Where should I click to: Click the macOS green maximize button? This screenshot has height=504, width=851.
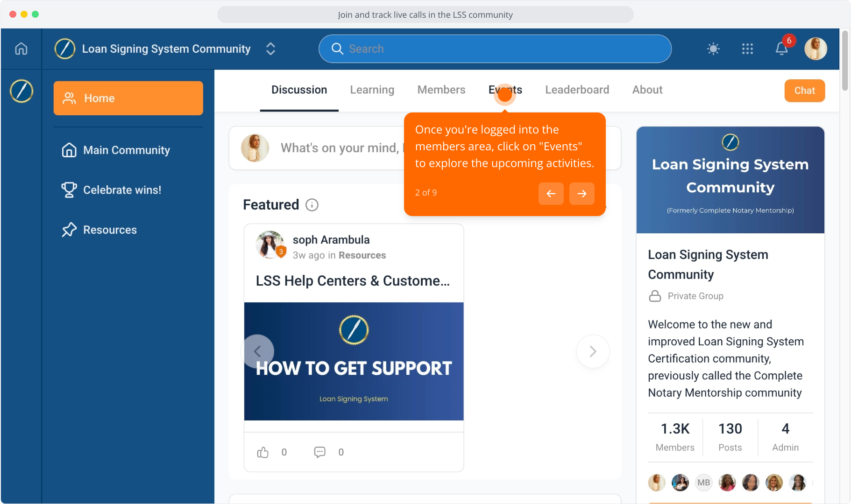(35, 14)
